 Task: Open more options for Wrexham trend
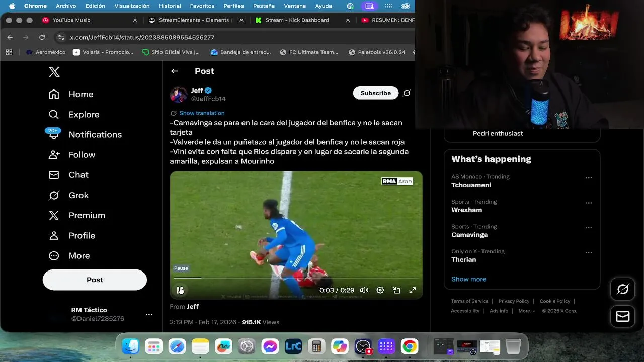(589, 203)
